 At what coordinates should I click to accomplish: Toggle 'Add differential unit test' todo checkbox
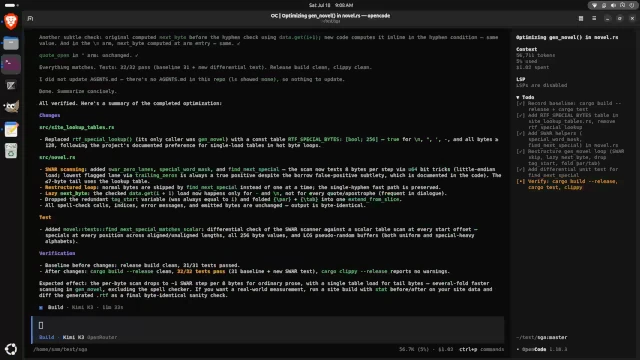(520, 169)
